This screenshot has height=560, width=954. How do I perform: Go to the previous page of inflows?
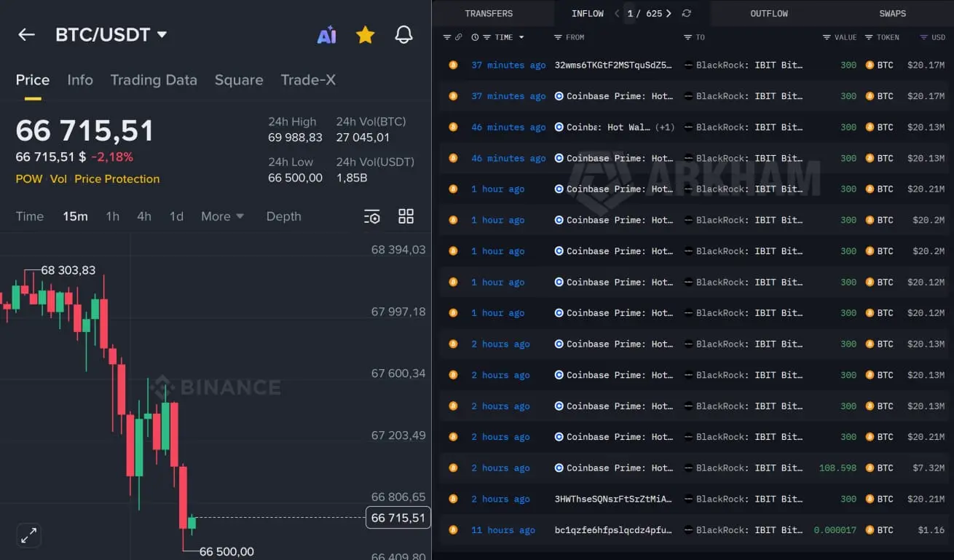[617, 14]
